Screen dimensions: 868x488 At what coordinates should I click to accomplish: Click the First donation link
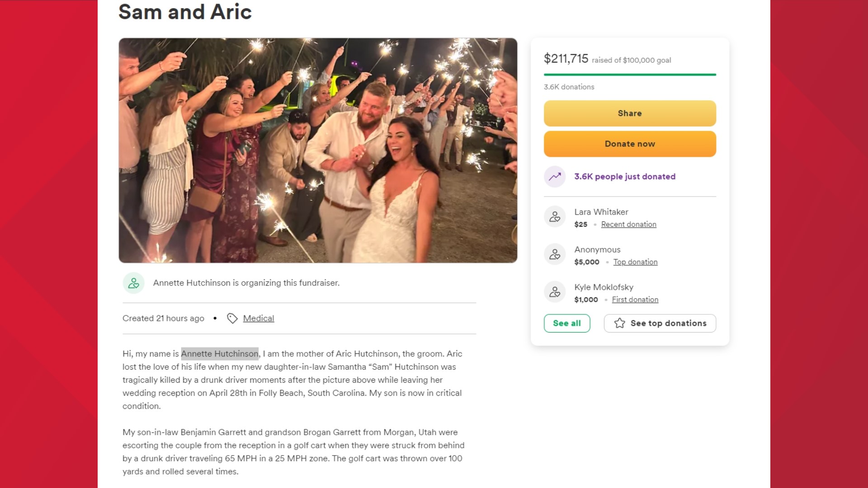635,299
